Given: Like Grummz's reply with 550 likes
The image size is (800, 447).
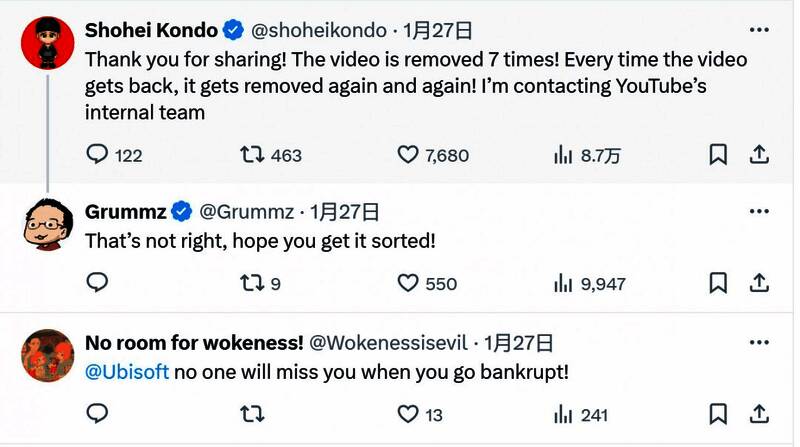Looking at the screenshot, I should pos(408,283).
